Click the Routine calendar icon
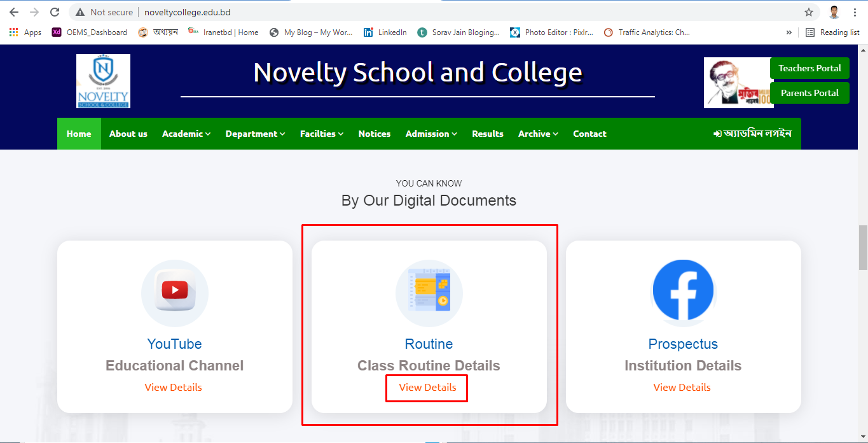Image resolution: width=868 pixels, height=443 pixels. (429, 293)
